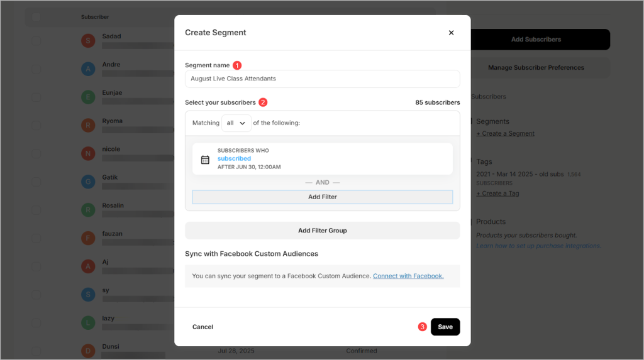Click Eunjae's green avatar icon
This screenshot has width=644, height=360.
click(x=89, y=97)
